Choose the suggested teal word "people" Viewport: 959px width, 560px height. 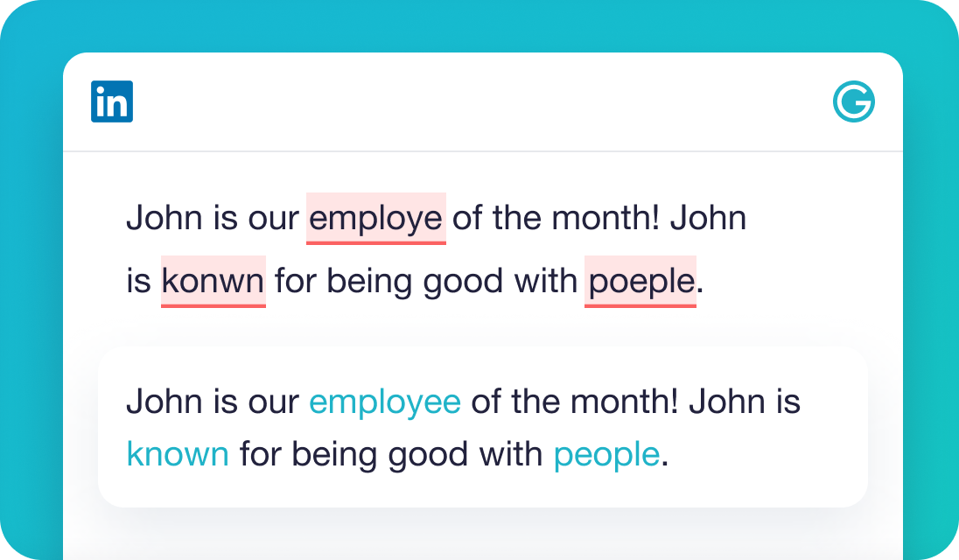point(606,454)
